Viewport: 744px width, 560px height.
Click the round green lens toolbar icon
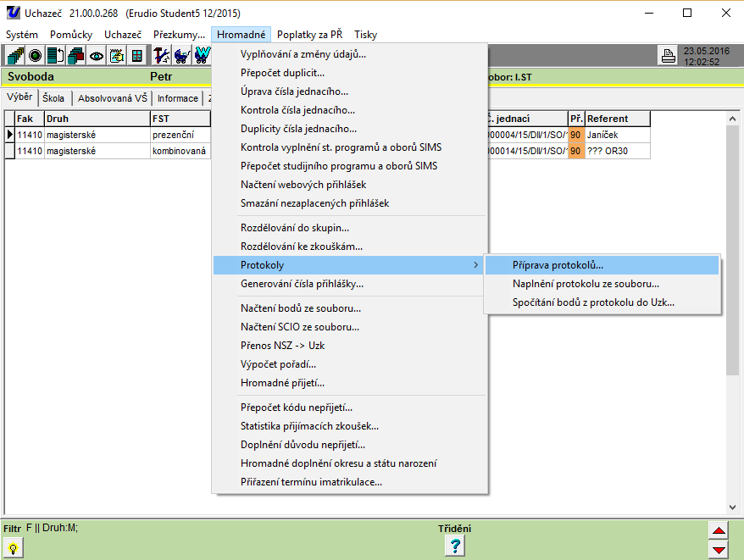36,56
